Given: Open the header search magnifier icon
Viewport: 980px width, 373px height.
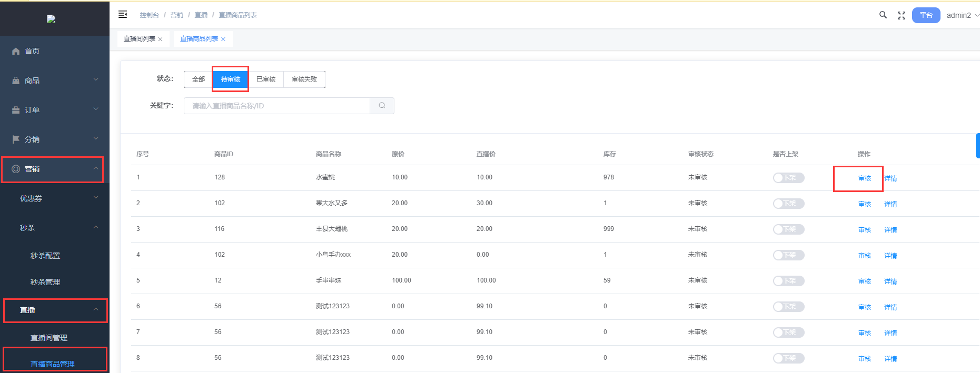Looking at the screenshot, I should 883,15.
